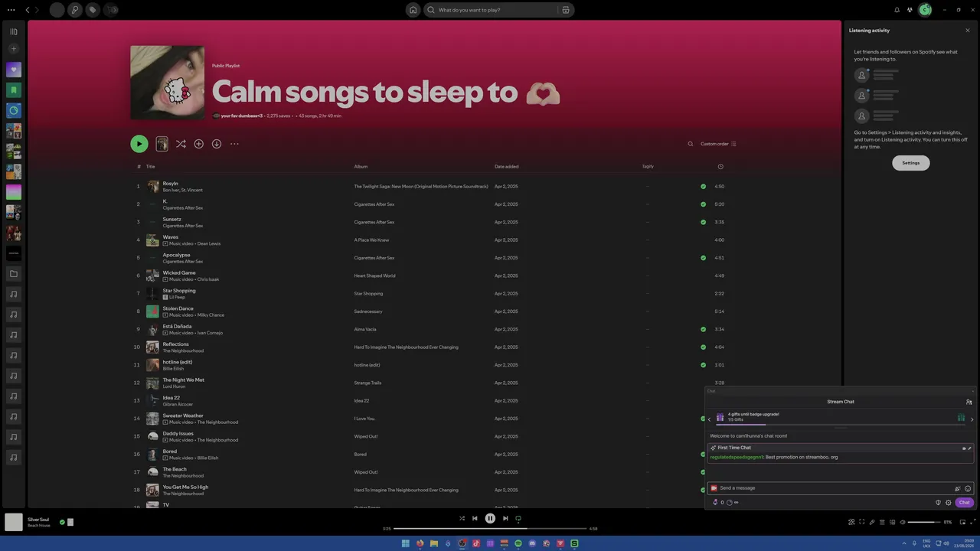Sort by the Date added column
980x551 pixels.
click(x=506, y=166)
